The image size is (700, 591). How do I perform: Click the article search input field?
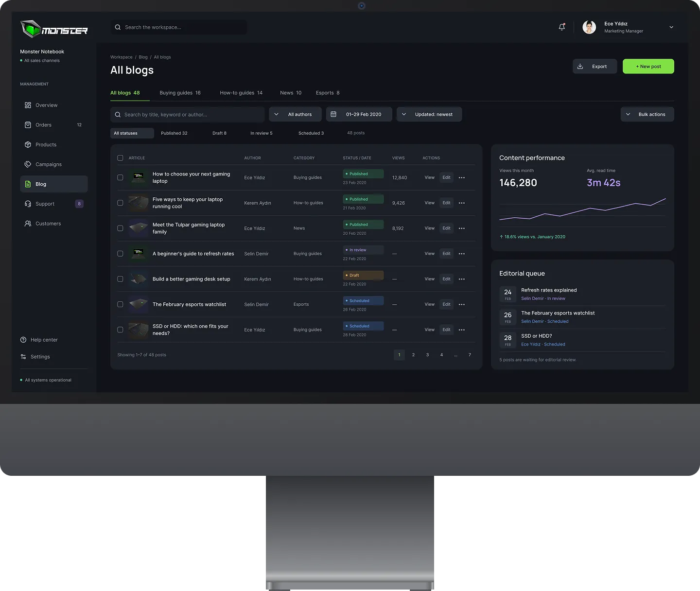point(187,115)
